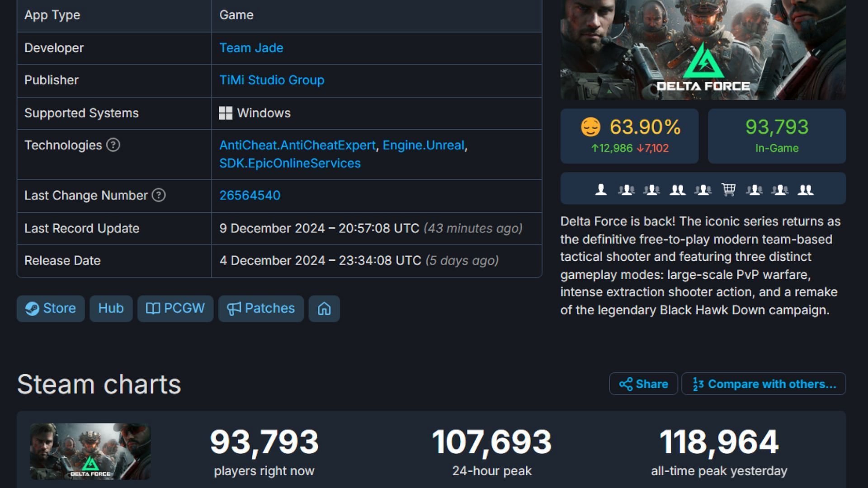This screenshot has width=868, height=488.
Task: Click the 63.90% review rating box
Action: tap(629, 136)
